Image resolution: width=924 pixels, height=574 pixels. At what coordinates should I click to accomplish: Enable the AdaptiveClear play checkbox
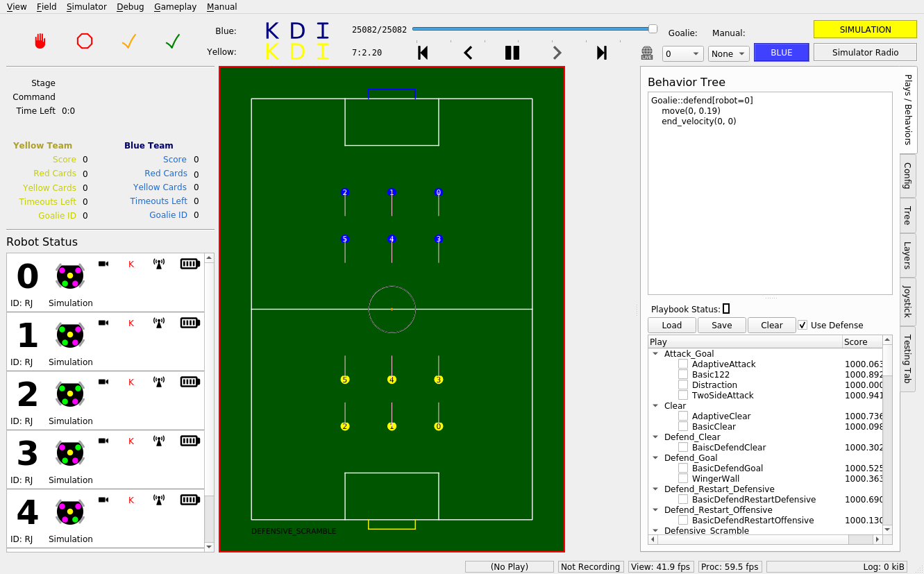coord(683,416)
